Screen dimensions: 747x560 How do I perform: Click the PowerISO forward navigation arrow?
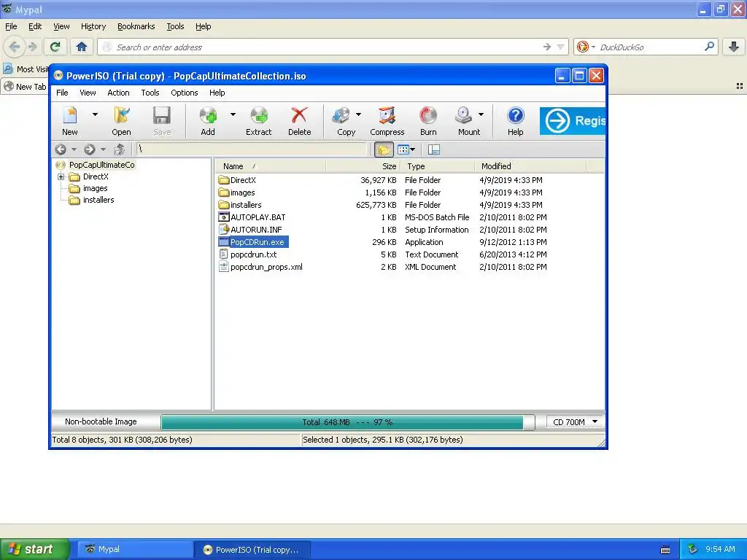90,149
